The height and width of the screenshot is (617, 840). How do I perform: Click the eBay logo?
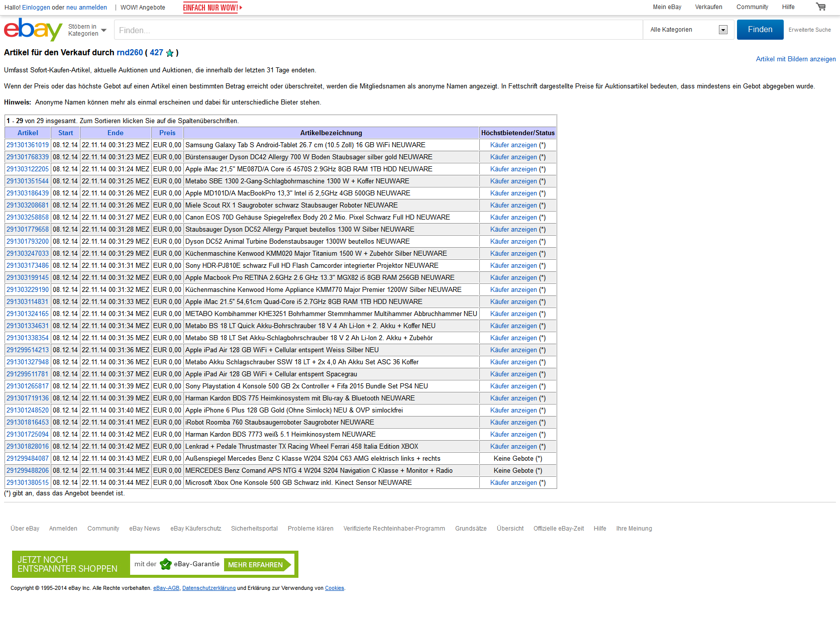[33, 30]
